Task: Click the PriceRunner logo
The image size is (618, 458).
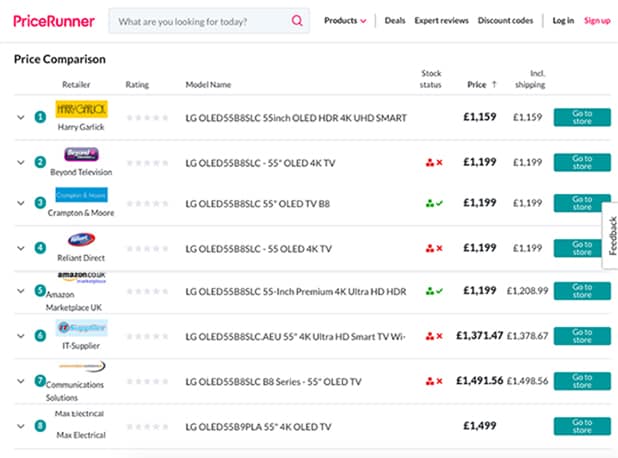Action: (54, 20)
